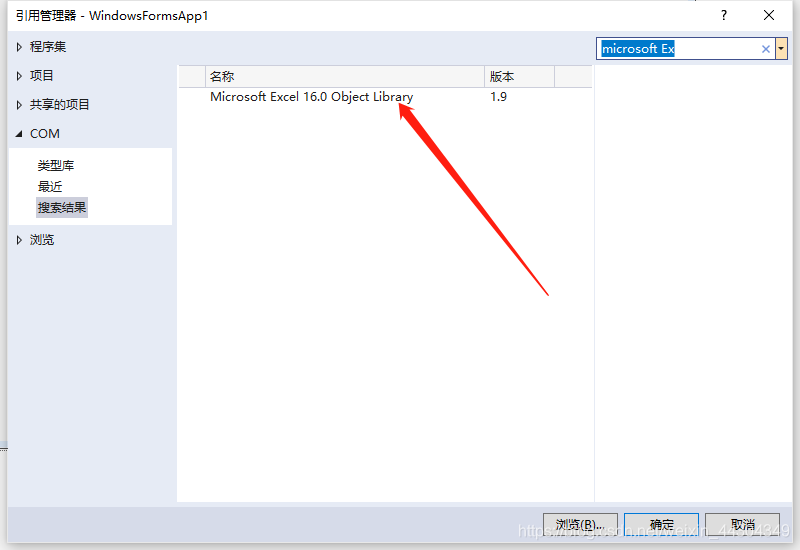Expand the 项目 tree node arrow
800x550 pixels.
[19, 76]
